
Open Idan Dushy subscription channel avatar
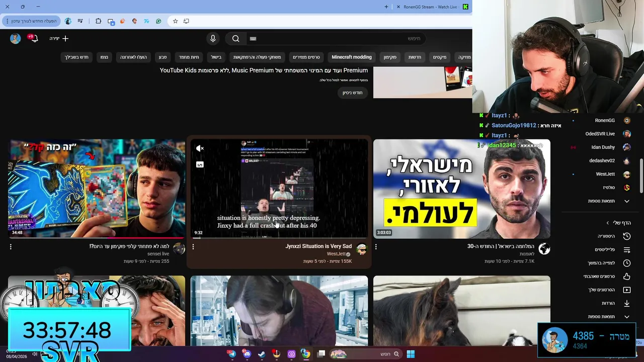[627, 147]
